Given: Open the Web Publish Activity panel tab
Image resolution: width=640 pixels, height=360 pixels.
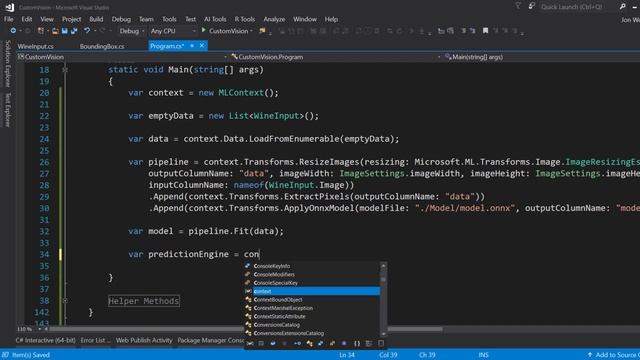Looking at the screenshot, I should (x=144, y=340).
